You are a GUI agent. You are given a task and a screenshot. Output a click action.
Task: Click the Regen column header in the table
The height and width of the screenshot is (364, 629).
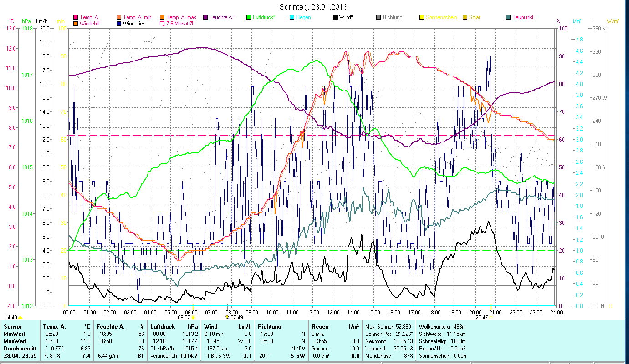(x=320, y=327)
